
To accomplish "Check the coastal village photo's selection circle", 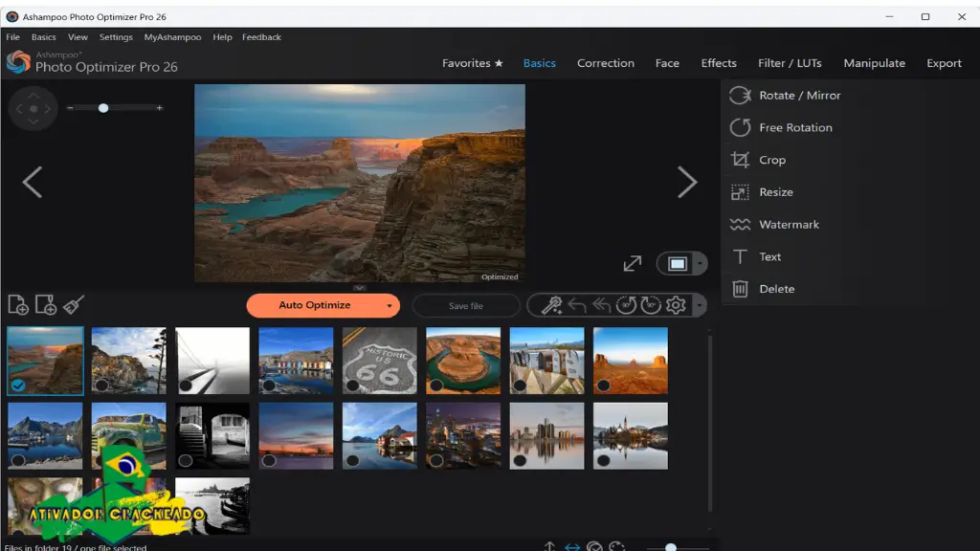I will (x=101, y=386).
